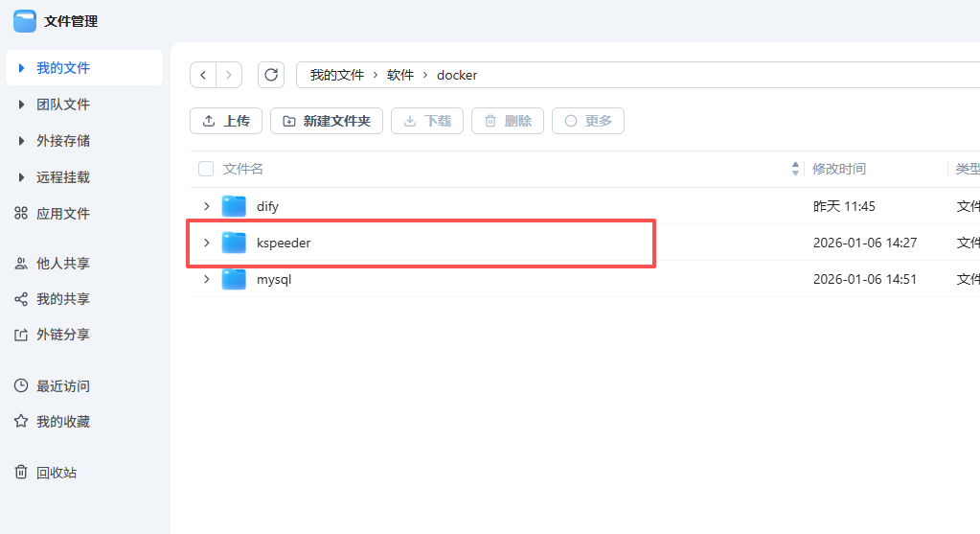The image size is (980, 534).
Task: Click 软件 in the breadcrumb path
Action: click(x=400, y=75)
